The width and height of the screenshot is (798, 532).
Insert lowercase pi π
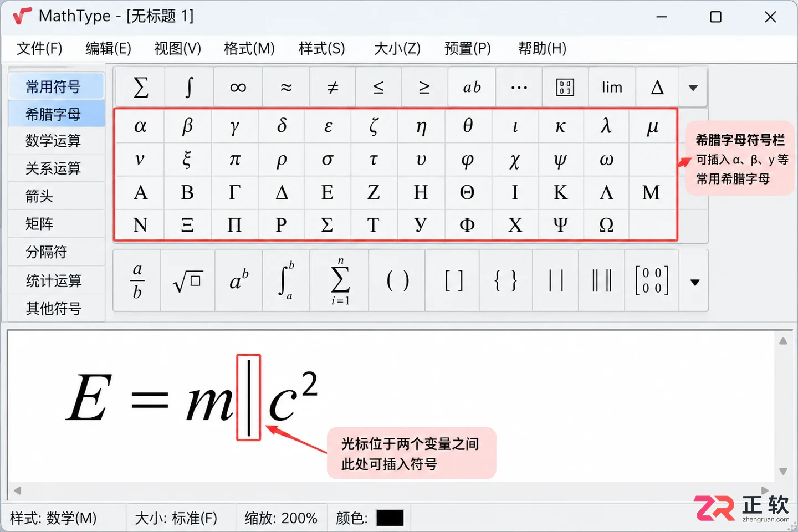235,160
